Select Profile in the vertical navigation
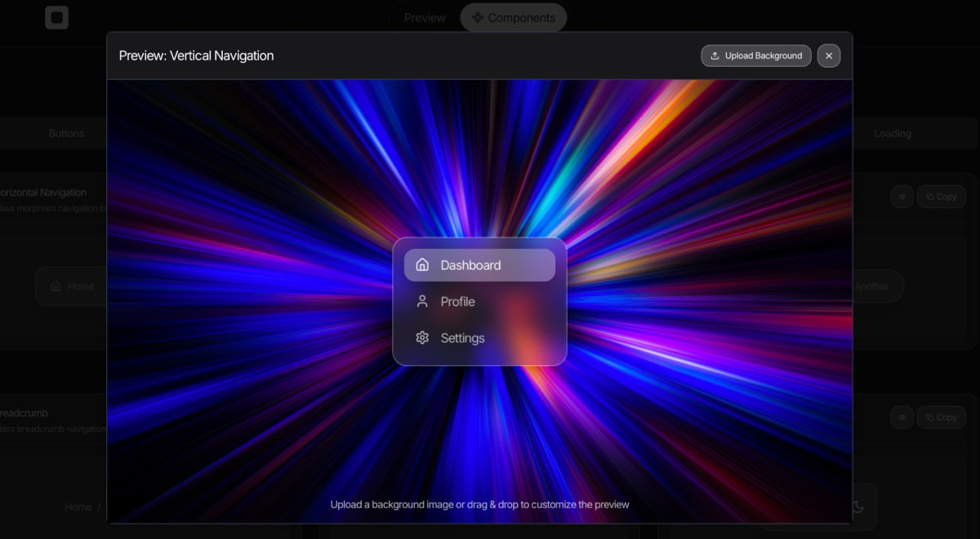Image resolution: width=980 pixels, height=539 pixels. click(479, 301)
